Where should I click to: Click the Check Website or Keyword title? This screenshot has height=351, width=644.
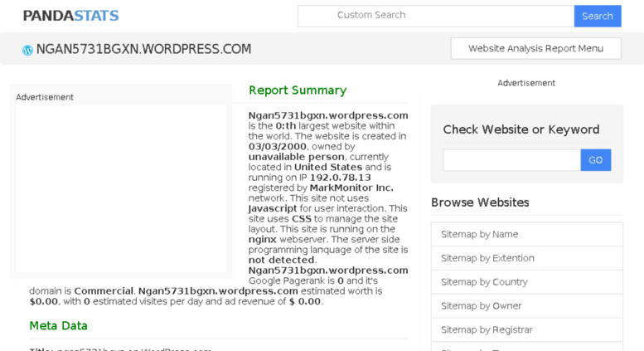521,129
